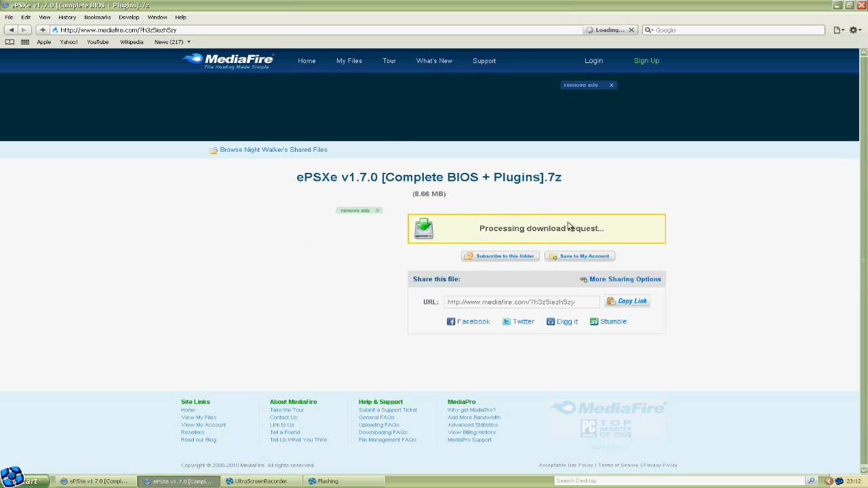
Task: Click the desktop search magnifier button
Action: [x=811, y=481]
